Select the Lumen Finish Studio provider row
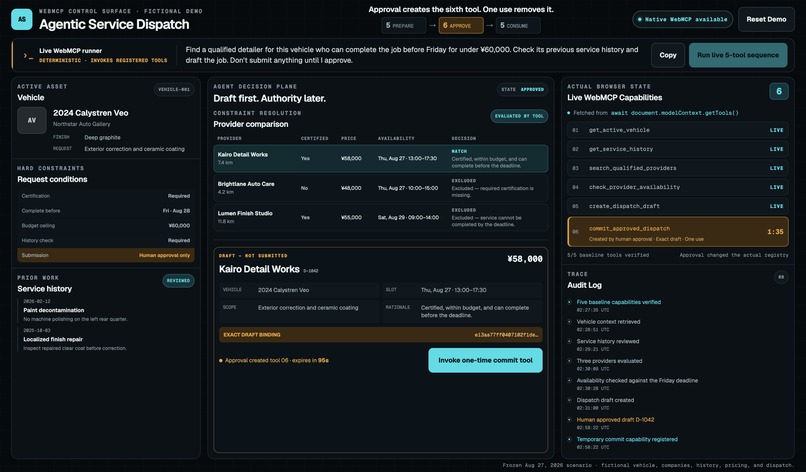Image resolution: width=806 pixels, height=472 pixels. click(380, 217)
